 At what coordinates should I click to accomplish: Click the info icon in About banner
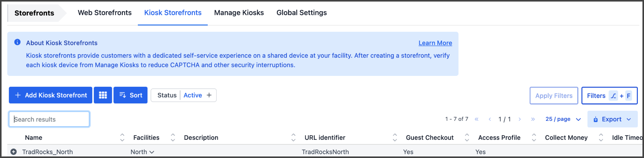[x=17, y=42]
